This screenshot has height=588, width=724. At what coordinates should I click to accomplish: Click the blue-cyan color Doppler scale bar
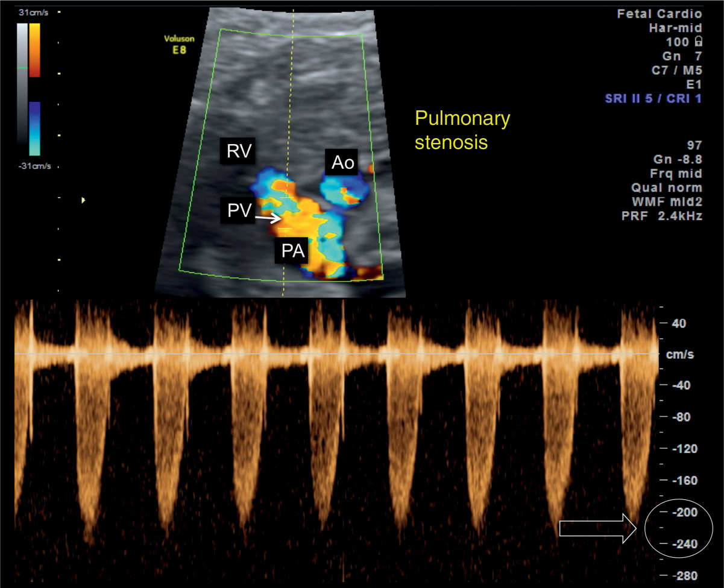pyautogui.click(x=34, y=128)
